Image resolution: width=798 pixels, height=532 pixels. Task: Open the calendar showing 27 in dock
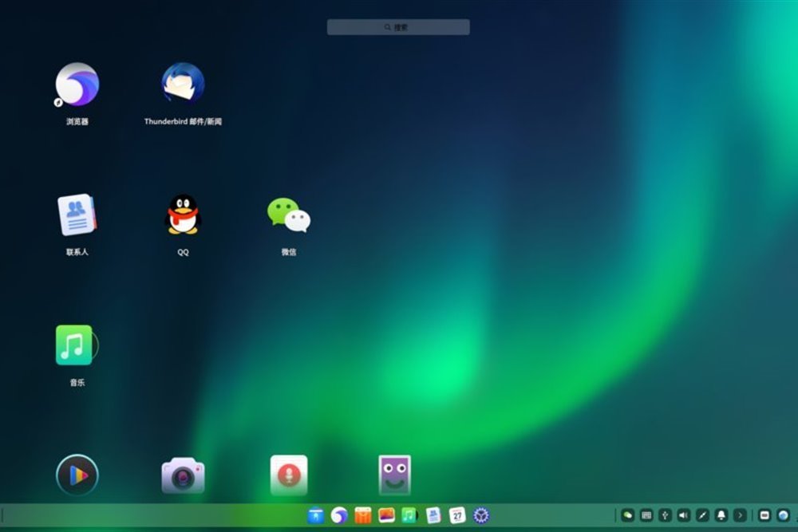(x=457, y=516)
